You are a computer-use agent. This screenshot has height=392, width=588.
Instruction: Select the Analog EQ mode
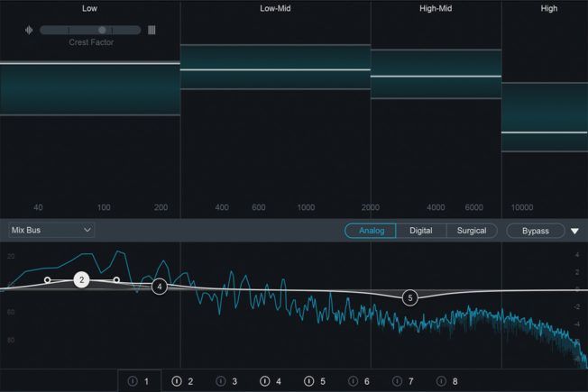click(x=371, y=231)
